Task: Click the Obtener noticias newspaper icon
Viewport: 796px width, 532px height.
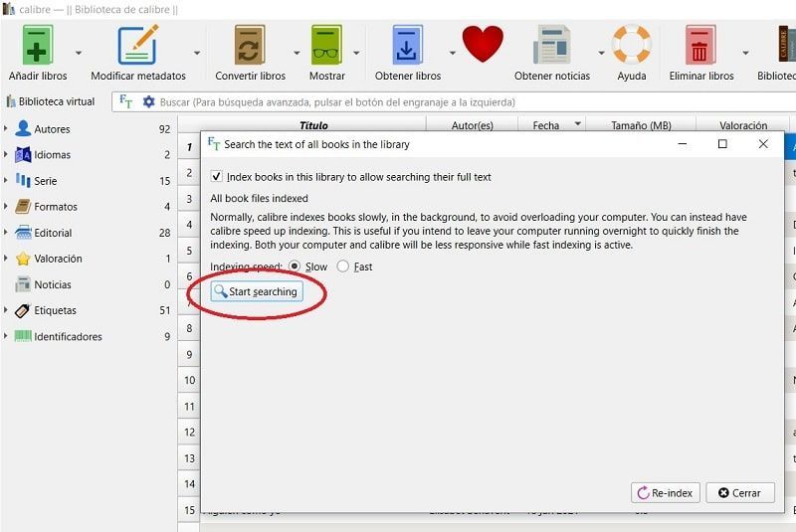Action: click(552, 46)
